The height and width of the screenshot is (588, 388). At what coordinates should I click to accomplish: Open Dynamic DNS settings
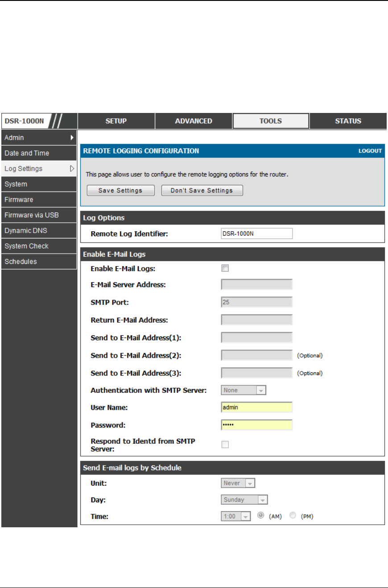point(39,230)
